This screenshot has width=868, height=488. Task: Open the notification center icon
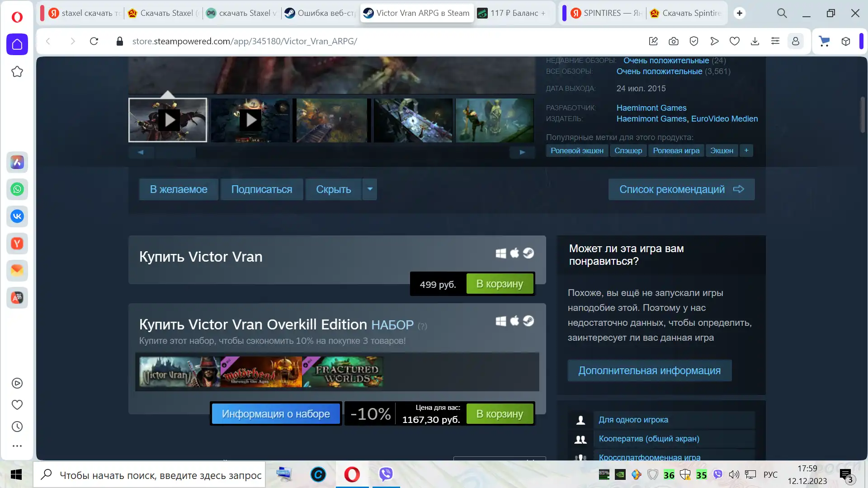tap(846, 474)
